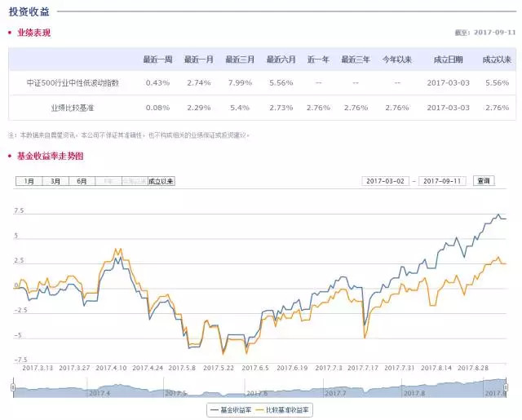Click the 7.5 y-axis label

[19, 210]
